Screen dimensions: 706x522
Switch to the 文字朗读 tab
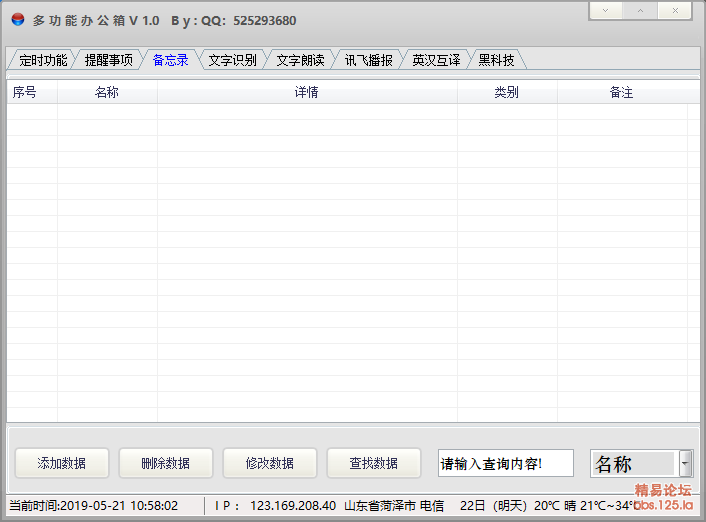(300, 60)
